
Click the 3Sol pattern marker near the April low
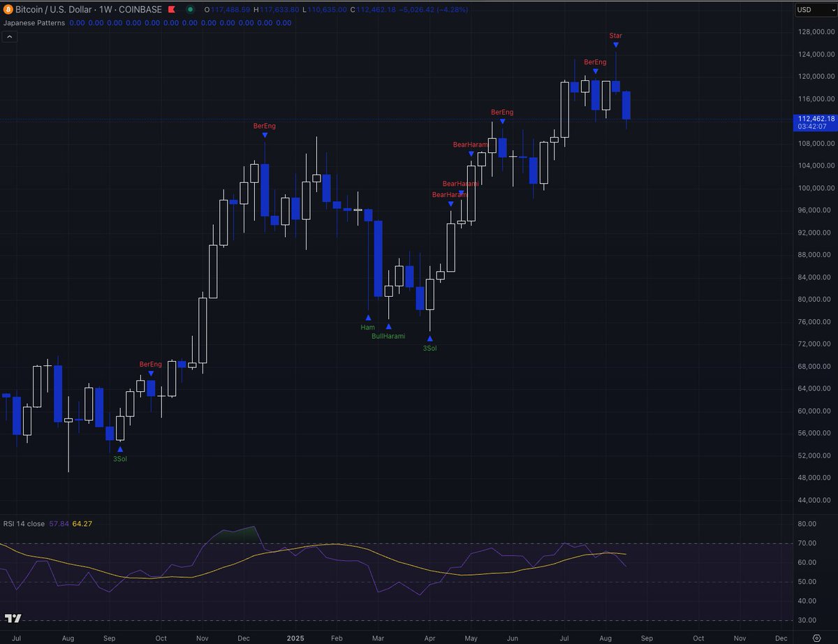[x=430, y=347]
